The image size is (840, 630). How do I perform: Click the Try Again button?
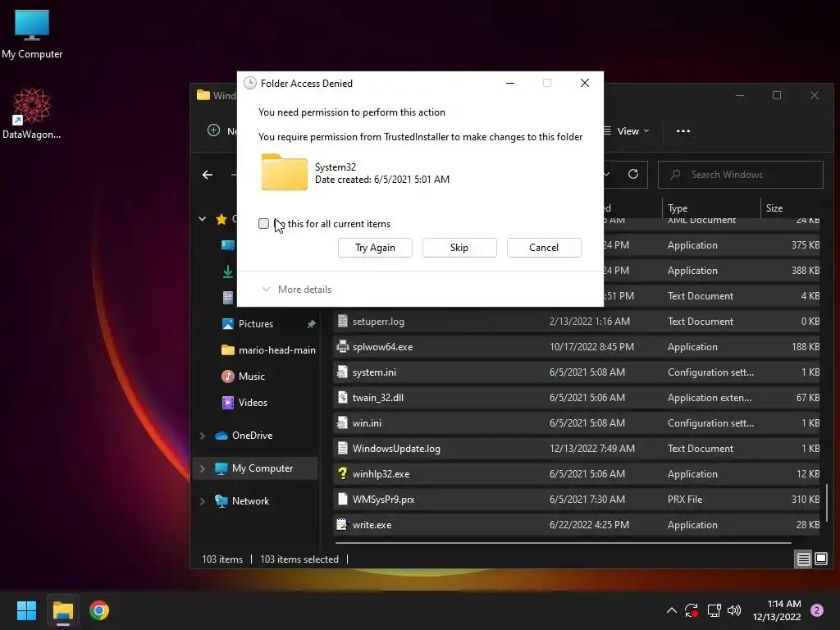tap(375, 248)
